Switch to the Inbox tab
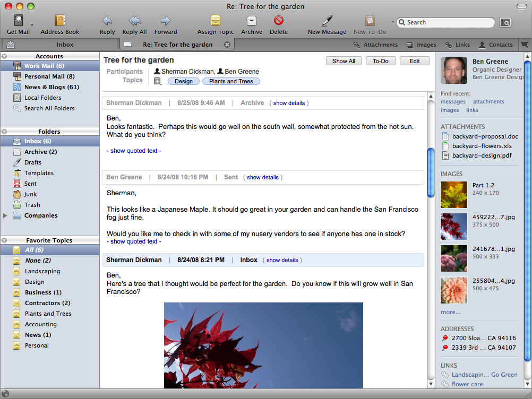The image size is (532, 399). pyautogui.click(x=59, y=45)
